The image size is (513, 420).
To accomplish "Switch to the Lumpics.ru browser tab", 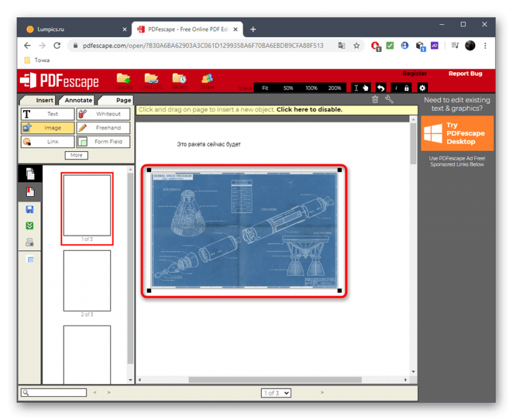I will click(76, 29).
